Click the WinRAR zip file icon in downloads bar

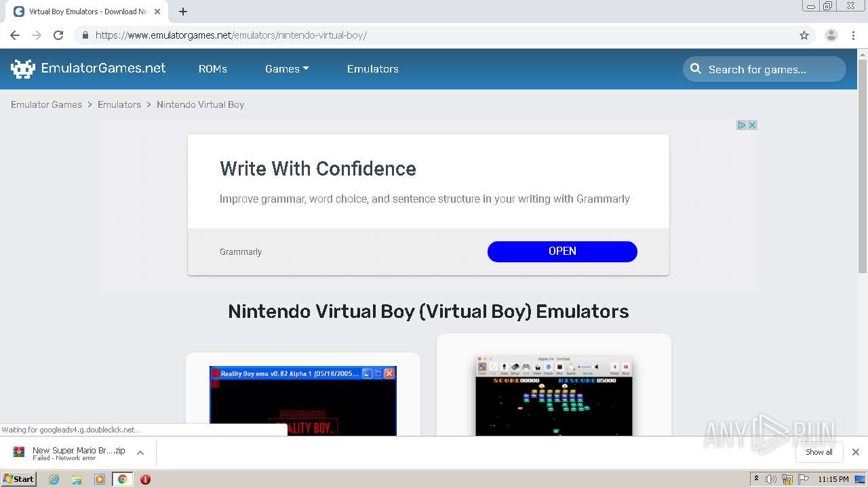click(x=19, y=452)
